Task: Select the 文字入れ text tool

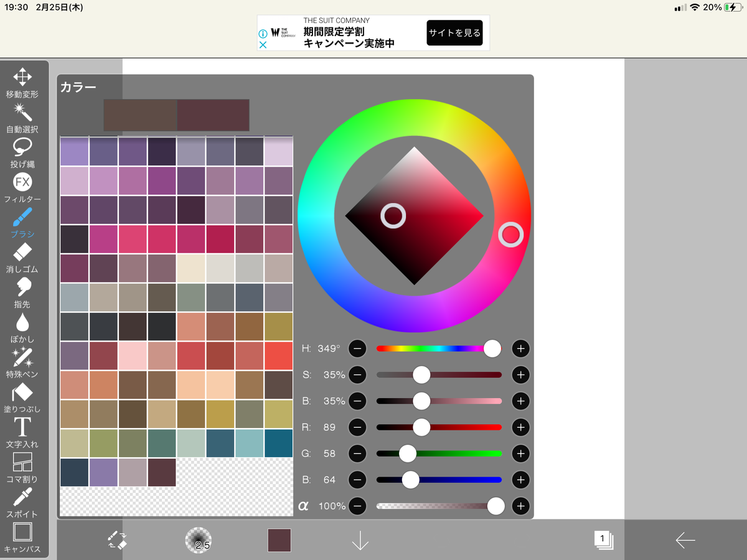Action: 22,432
